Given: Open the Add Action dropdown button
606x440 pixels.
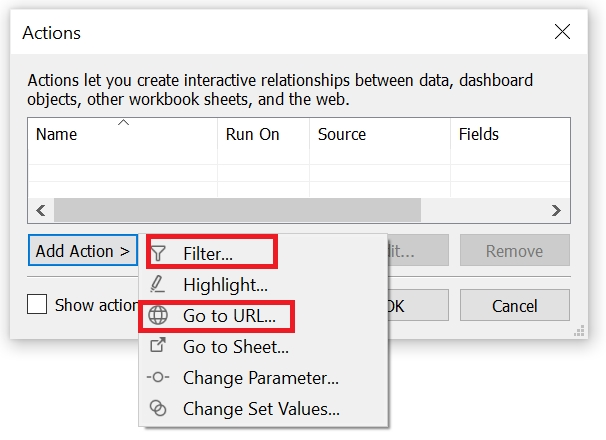Looking at the screenshot, I should 83,251.
